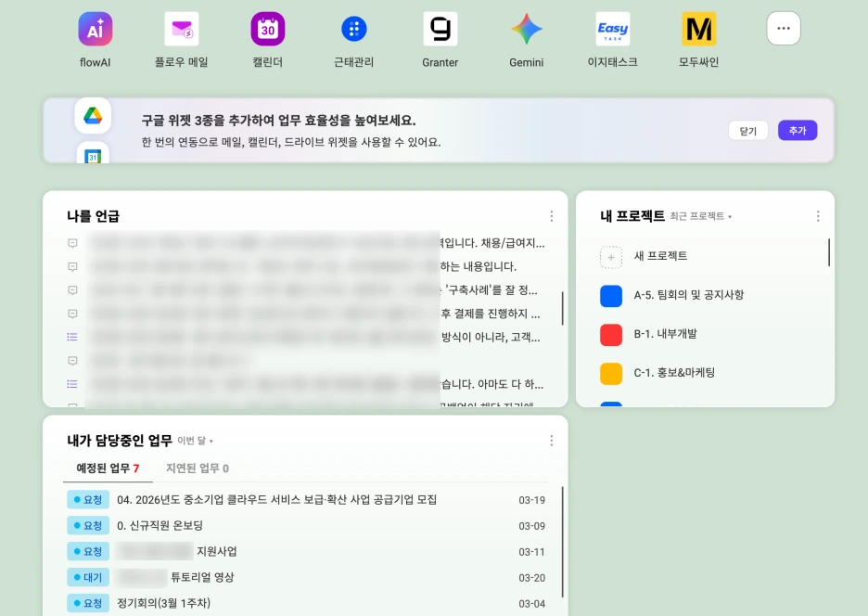Open the 캘린더 app icon
Screen dimensions: 868x616
pos(267,28)
